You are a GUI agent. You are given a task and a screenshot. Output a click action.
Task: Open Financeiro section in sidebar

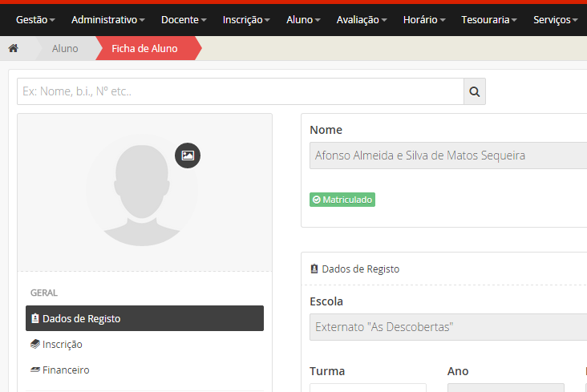pos(65,370)
